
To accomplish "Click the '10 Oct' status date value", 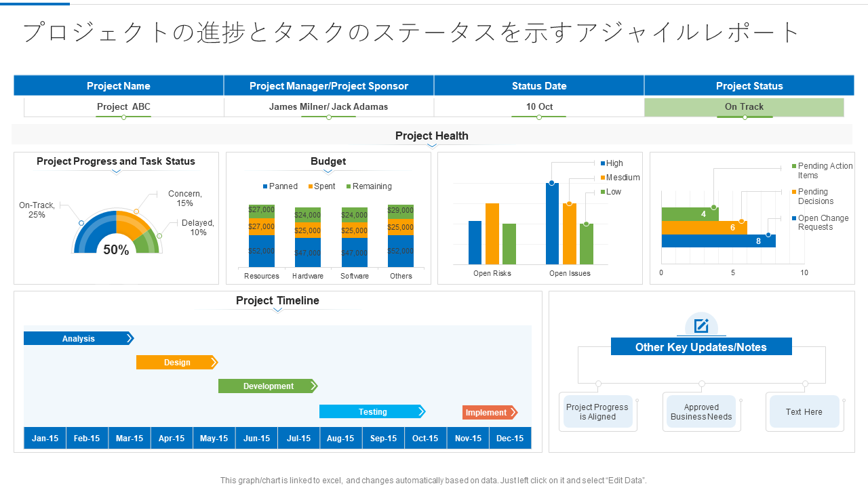I will click(539, 107).
